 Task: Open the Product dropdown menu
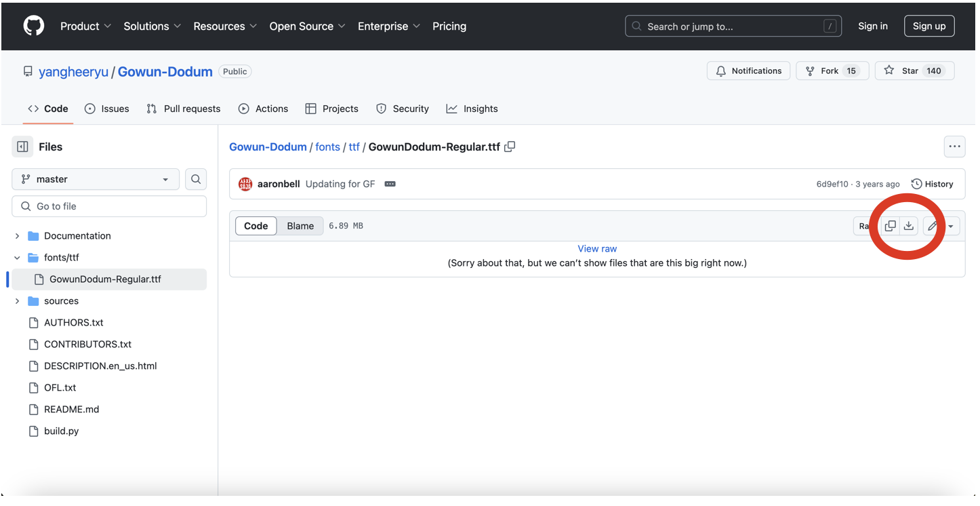85,26
